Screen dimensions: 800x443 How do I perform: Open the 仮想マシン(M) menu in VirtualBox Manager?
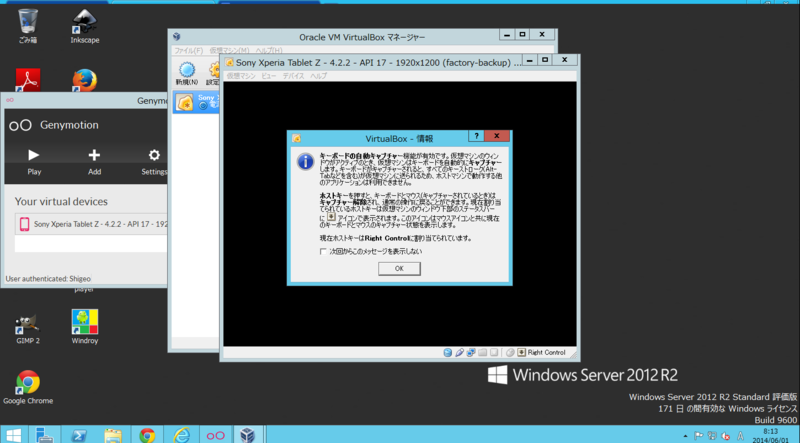pyautogui.click(x=229, y=51)
